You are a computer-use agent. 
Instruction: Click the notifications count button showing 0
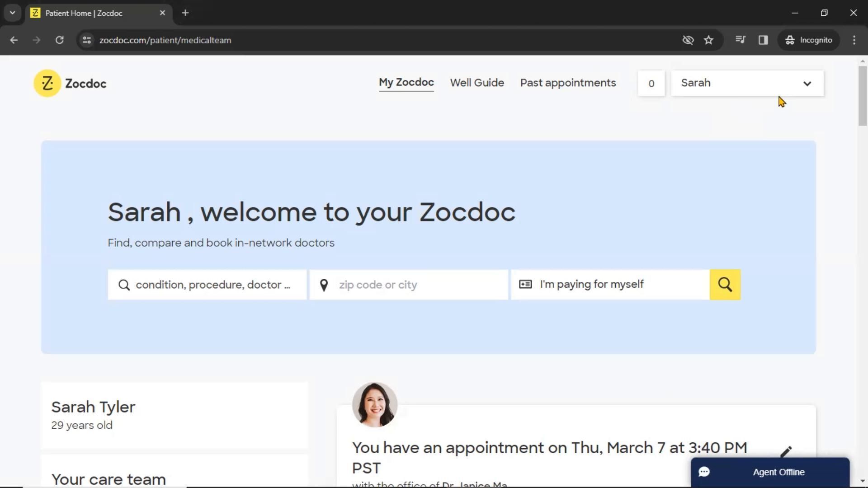pyautogui.click(x=651, y=84)
